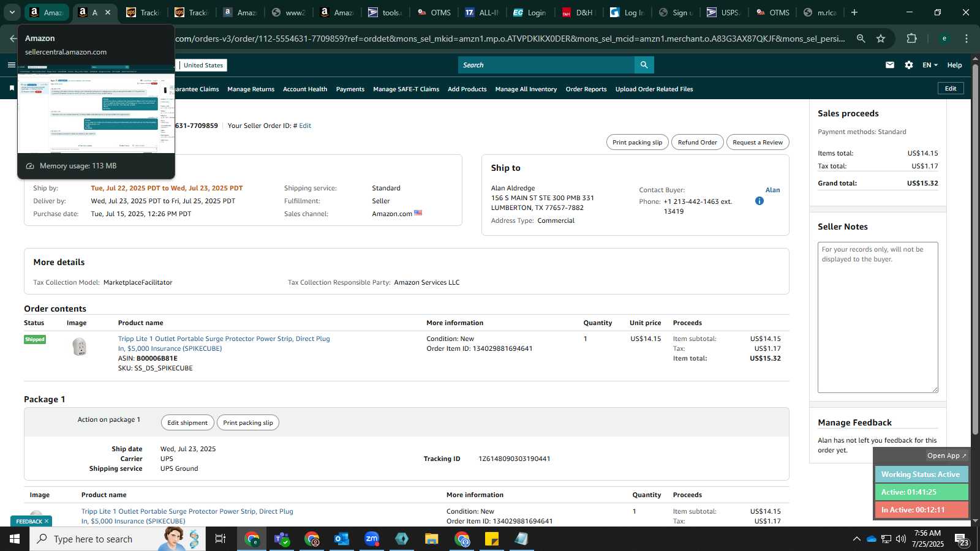This screenshot has height=551, width=980.
Task: Click the bookmark icon in the navigation bar
Action: [12, 89]
